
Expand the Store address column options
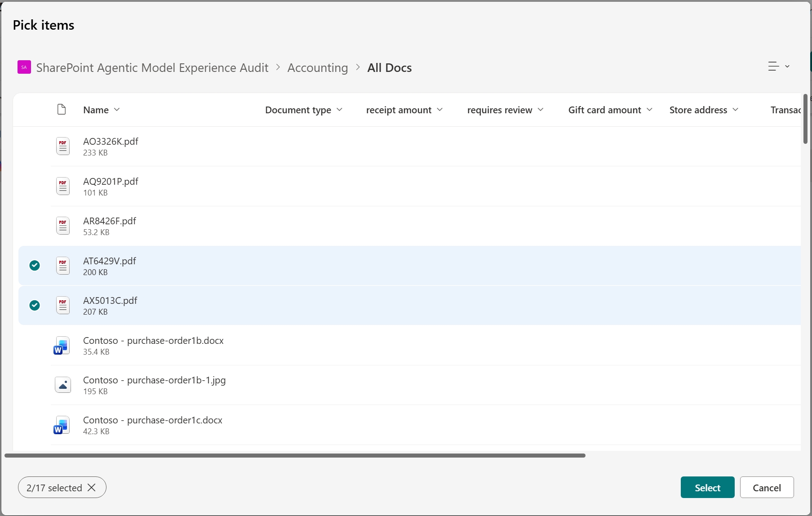click(736, 110)
